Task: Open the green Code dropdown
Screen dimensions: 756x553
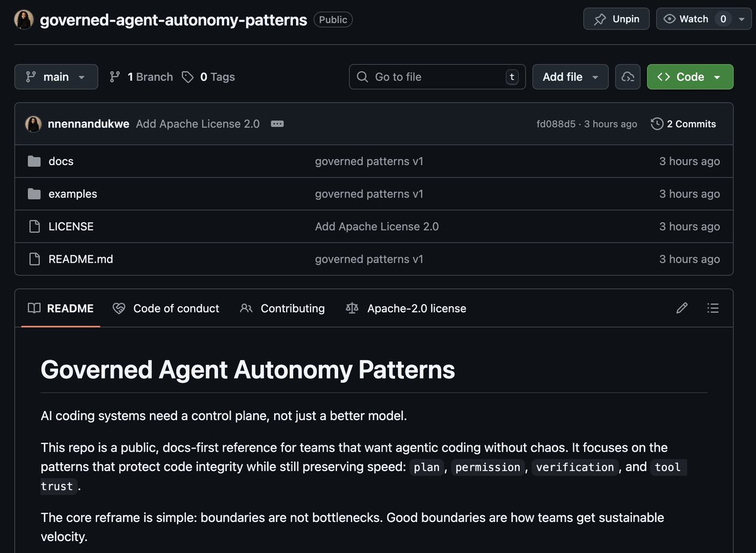Action: [690, 77]
